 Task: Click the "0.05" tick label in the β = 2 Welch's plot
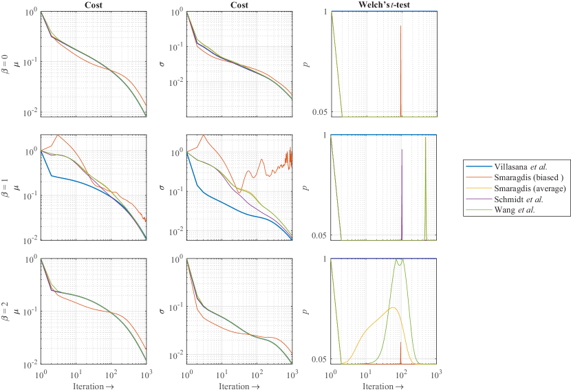pos(319,359)
